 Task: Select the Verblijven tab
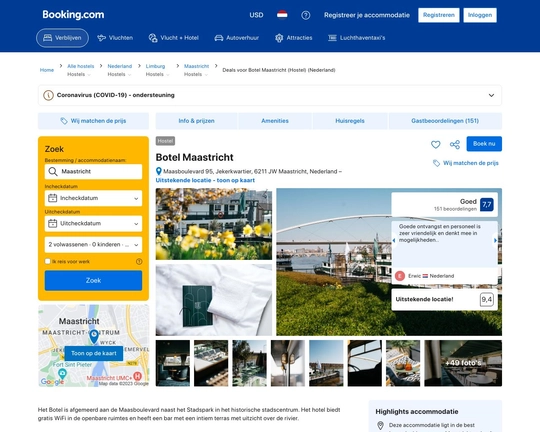point(62,38)
